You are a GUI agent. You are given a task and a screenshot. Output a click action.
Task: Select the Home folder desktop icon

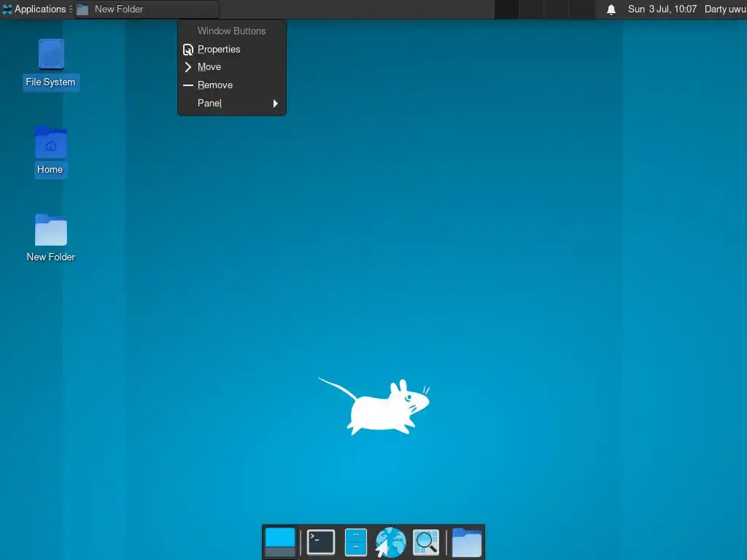click(51, 142)
